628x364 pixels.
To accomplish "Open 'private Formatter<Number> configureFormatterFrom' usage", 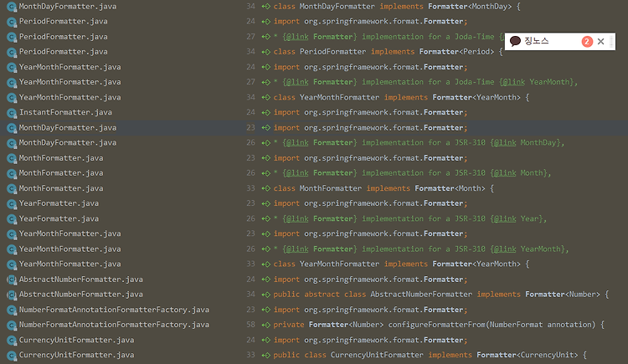I will (439, 325).
